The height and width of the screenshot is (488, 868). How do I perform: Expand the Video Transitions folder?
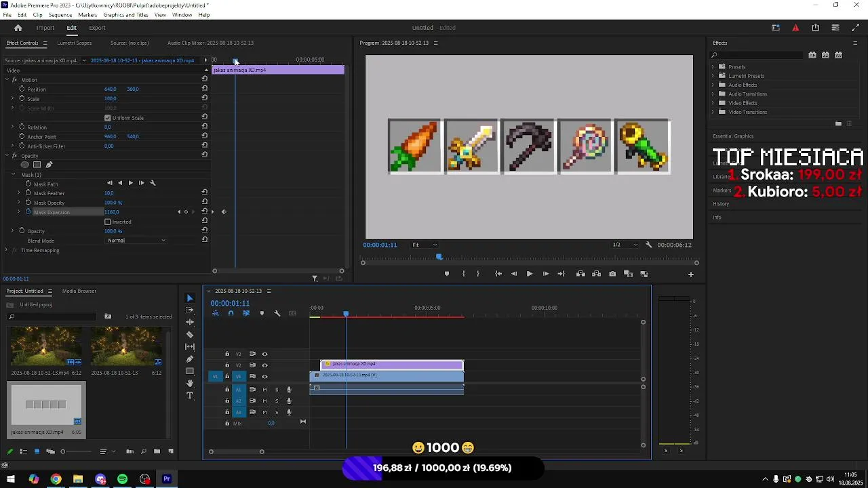713,112
